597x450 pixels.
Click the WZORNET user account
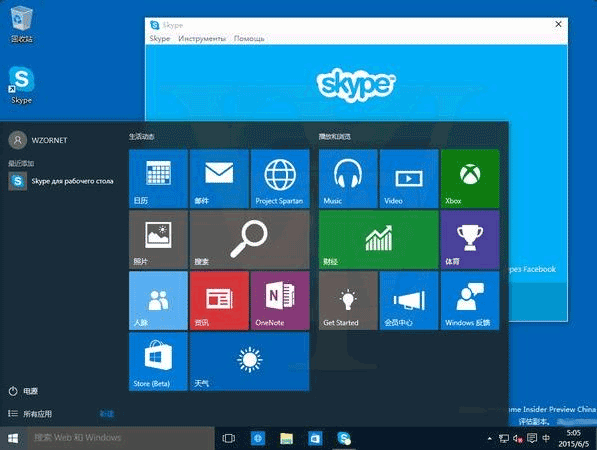pyautogui.click(x=38, y=140)
